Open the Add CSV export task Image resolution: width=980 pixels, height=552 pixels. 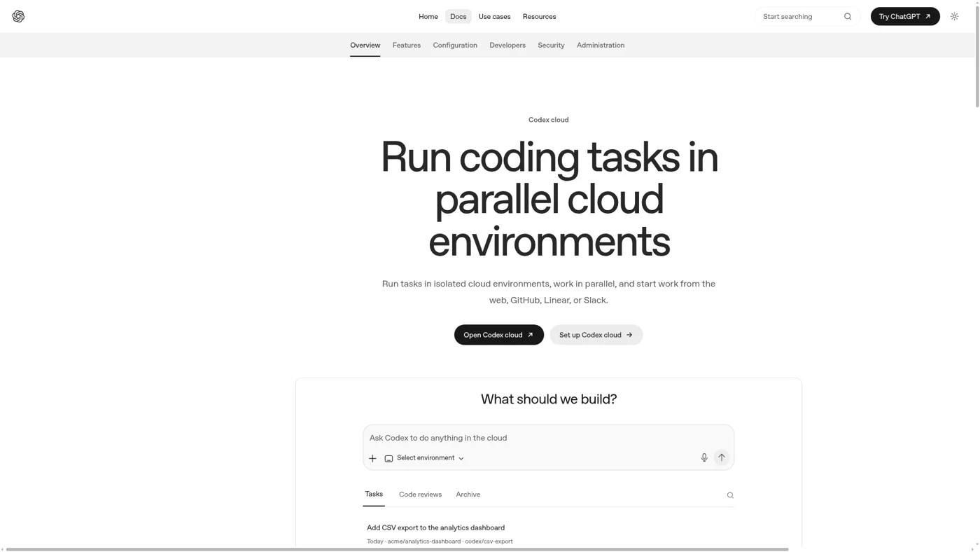coord(435,527)
